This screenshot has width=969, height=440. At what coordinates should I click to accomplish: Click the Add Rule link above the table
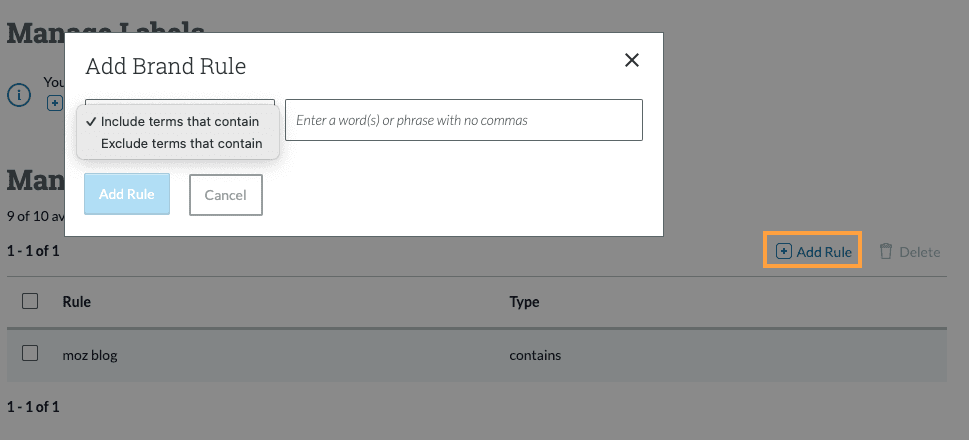tap(824, 252)
